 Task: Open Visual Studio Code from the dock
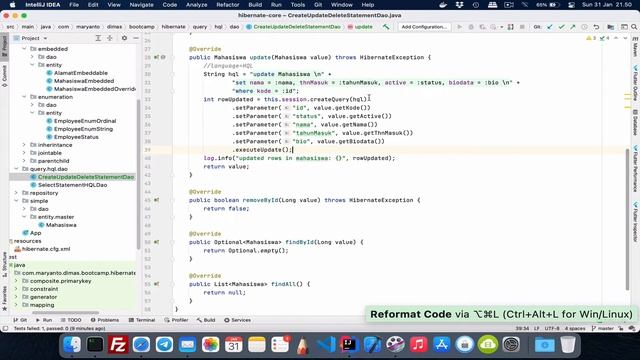(x=326, y=345)
